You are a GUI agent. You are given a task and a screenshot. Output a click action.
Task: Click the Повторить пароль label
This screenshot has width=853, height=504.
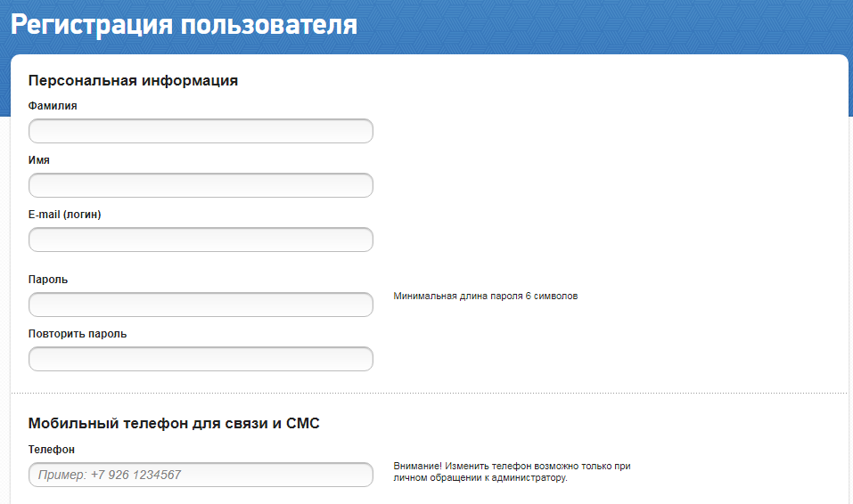pyautogui.click(x=78, y=334)
